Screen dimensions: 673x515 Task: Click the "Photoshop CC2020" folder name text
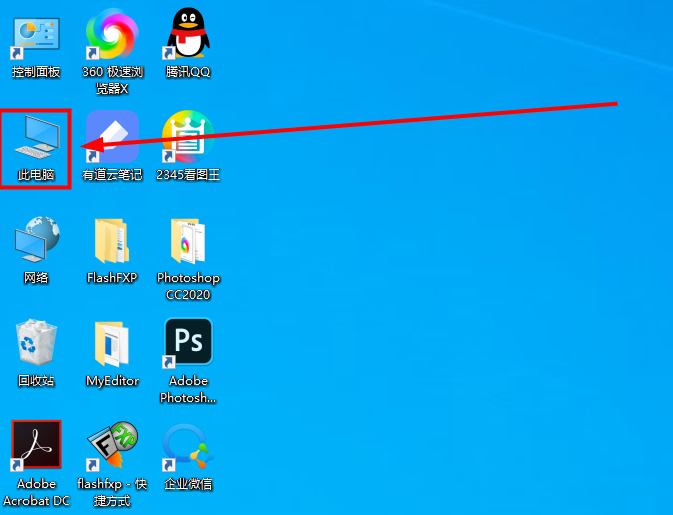(188, 286)
